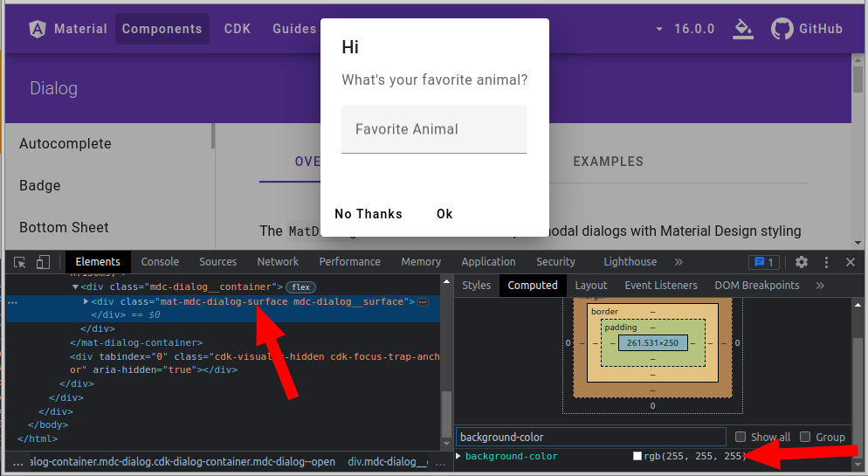The width and height of the screenshot is (868, 476).
Task: Click the Angular Material logo icon
Action: click(37, 29)
